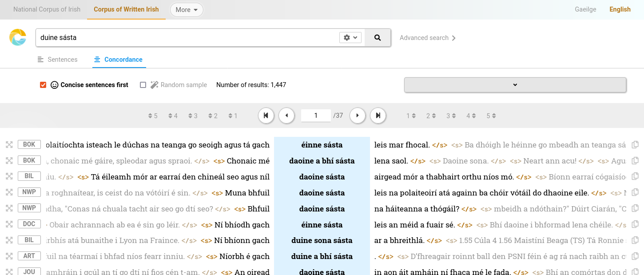Go to the next results page
Screen dimensions: 644x275
coord(358,116)
